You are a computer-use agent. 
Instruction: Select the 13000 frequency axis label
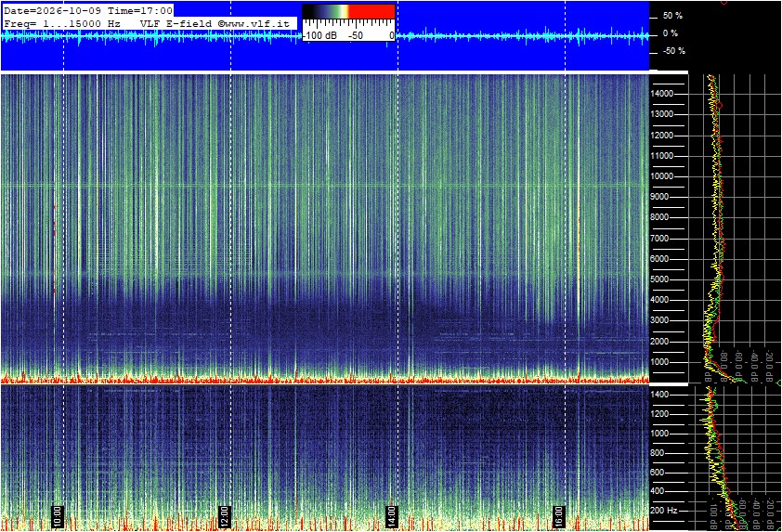click(x=662, y=114)
